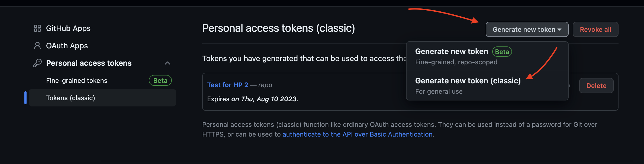The width and height of the screenshot is (644, 164).
Task: Follow the authenticate to the API link
Action: (x=357, y=134)
